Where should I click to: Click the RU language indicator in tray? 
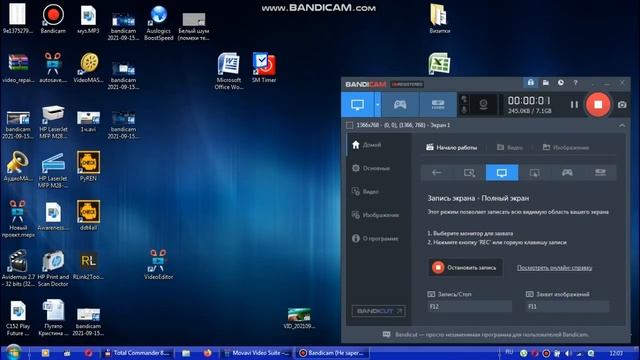(x=509, y=352)
